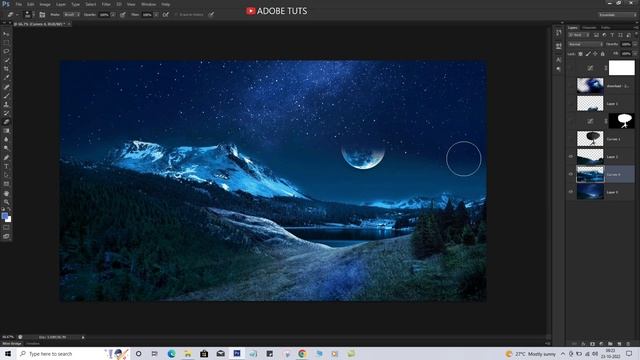Open the Image menu

45,4
